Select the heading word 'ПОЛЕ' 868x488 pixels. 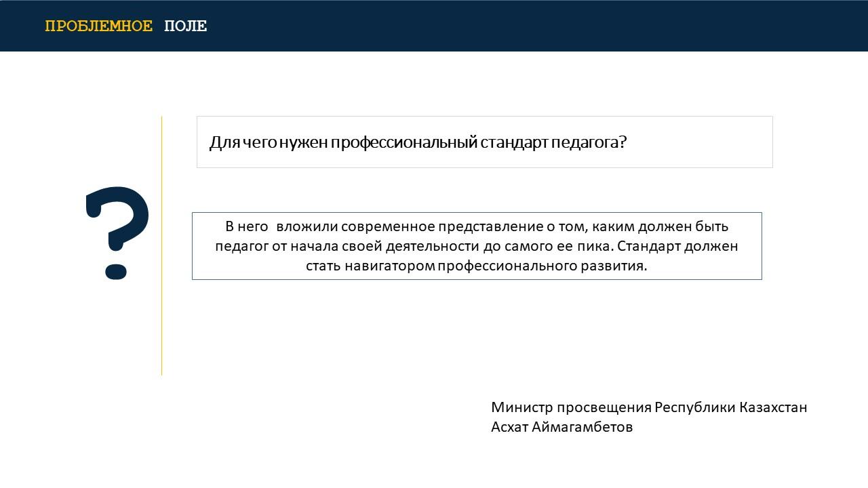tap(185, 26)
